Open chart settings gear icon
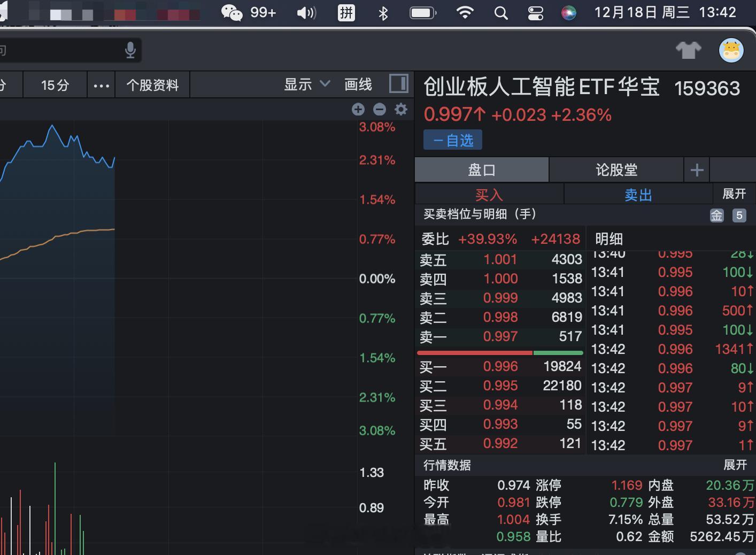The width and height of the screenshot is (756, 555). (401, 110)
